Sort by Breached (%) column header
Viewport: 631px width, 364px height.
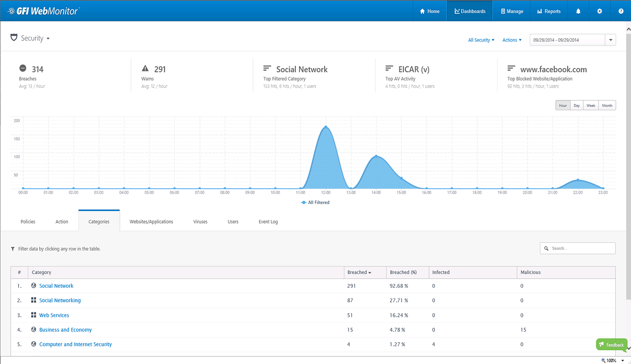[407, 272]
